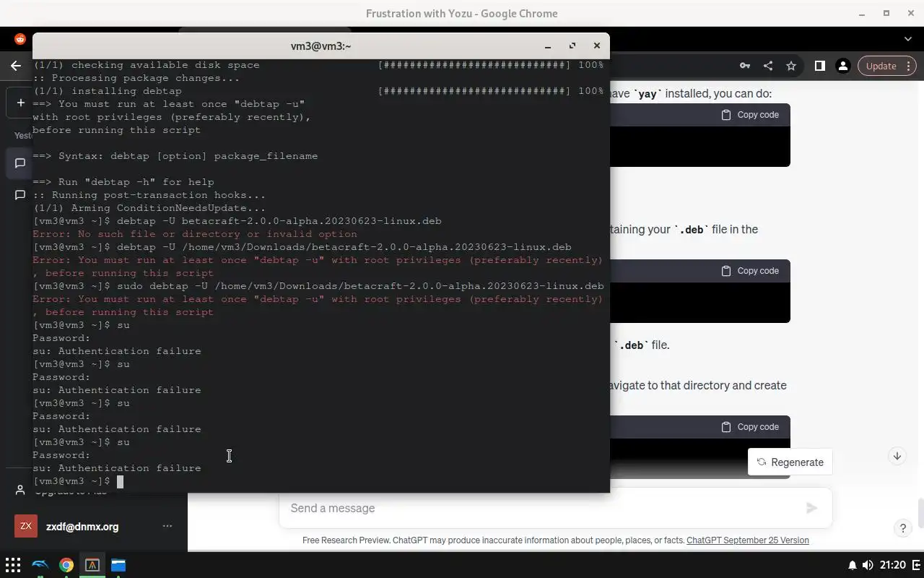
Task: Click the Chrome page vertical scrollbar thumb
Action: [921, 514]
